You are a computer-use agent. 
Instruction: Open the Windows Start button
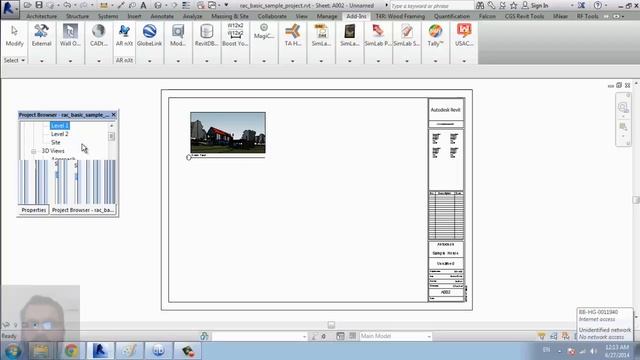click(12, 351)
